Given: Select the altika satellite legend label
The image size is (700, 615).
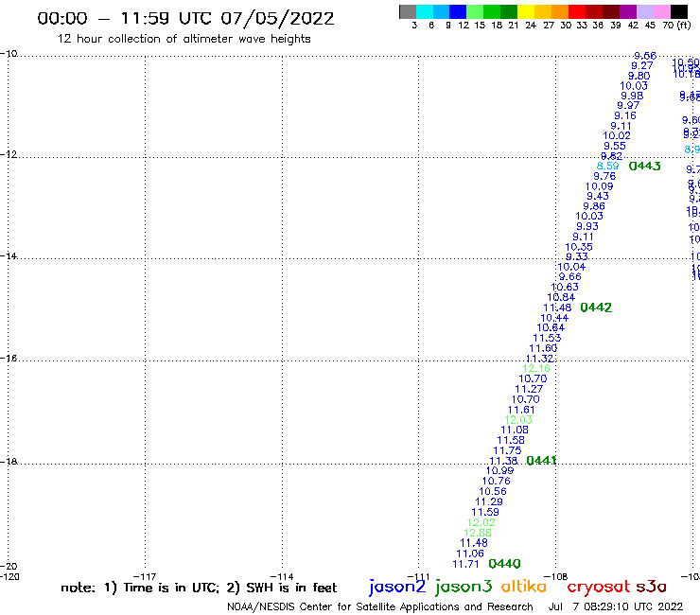Looking at the screenshot, I should 524,587.
